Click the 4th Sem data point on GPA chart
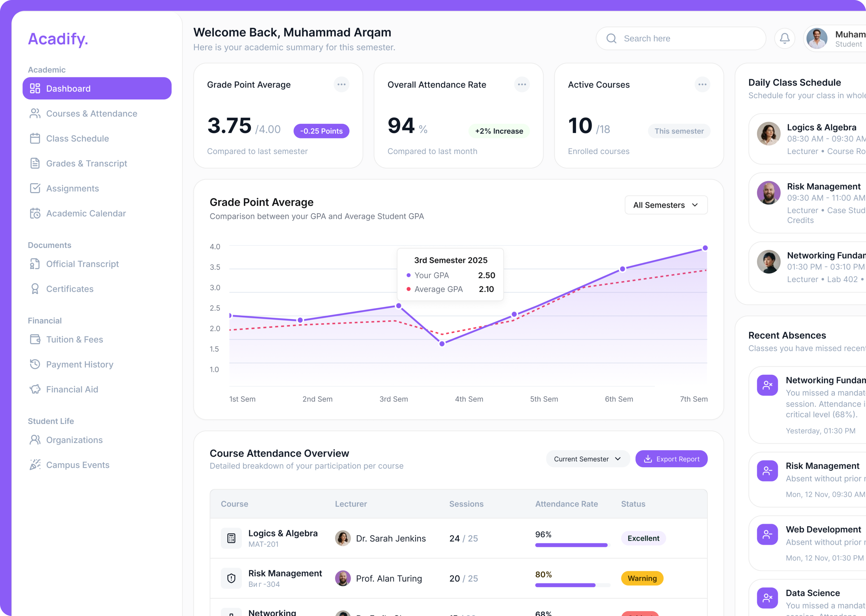 coord(442,344)
